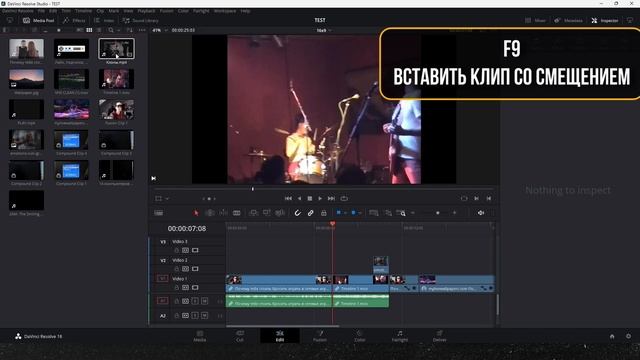
Task: Zoom in timeline with plus button
Action: pyautogui.click(x=454, y=213)
